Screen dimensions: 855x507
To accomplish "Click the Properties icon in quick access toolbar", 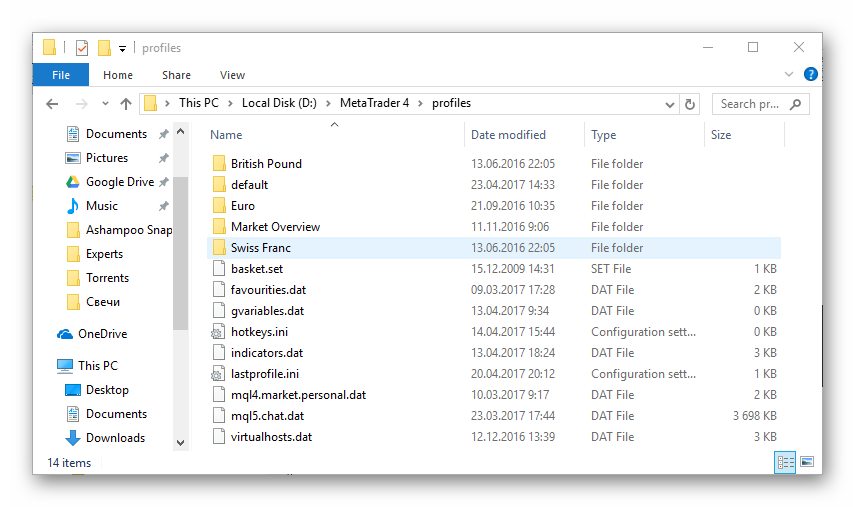I will [82, 48].
